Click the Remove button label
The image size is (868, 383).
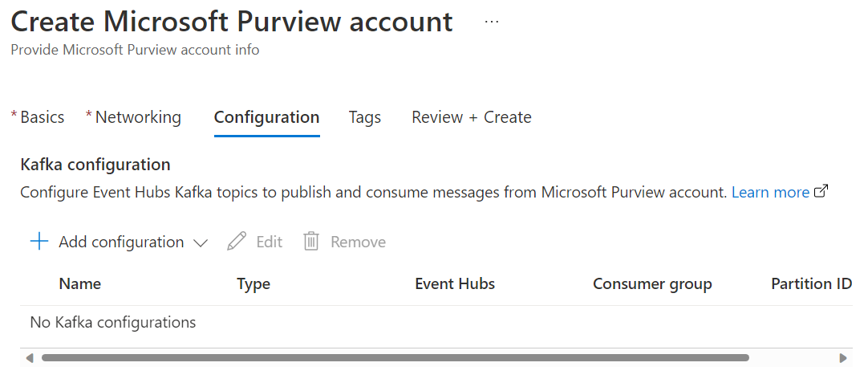(x=358, y=242)
